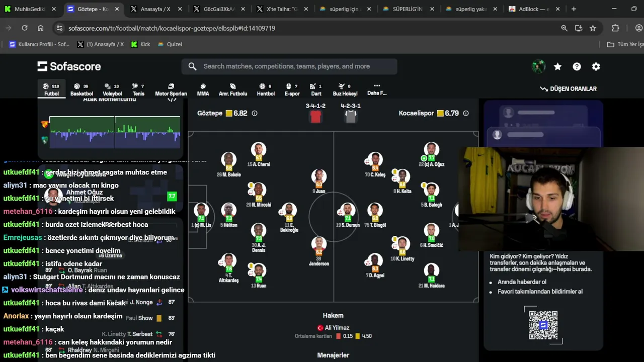
Task: Click the embed code icon
Action: point(172,100)
